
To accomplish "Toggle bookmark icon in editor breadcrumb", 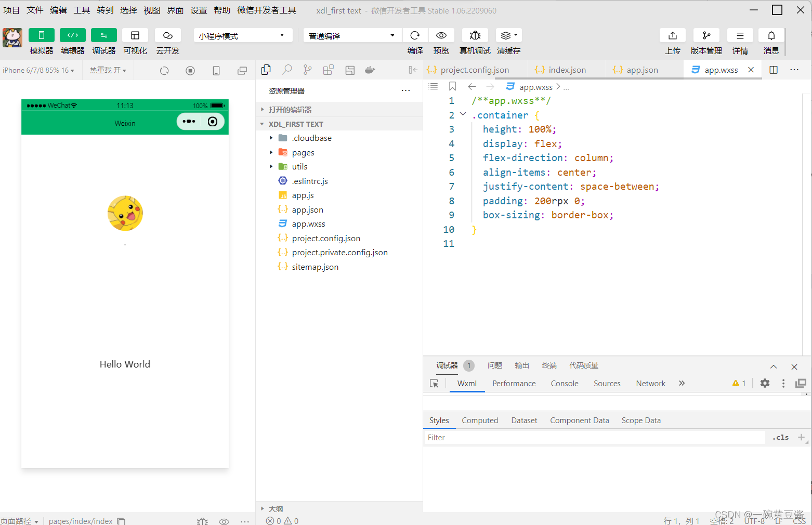I will [x=453, y=87].
